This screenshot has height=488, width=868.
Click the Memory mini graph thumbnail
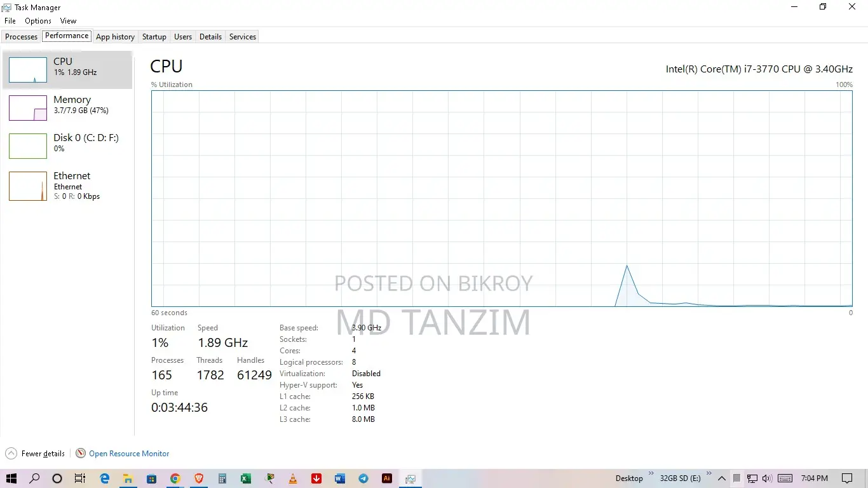click(x=28, y=108)
